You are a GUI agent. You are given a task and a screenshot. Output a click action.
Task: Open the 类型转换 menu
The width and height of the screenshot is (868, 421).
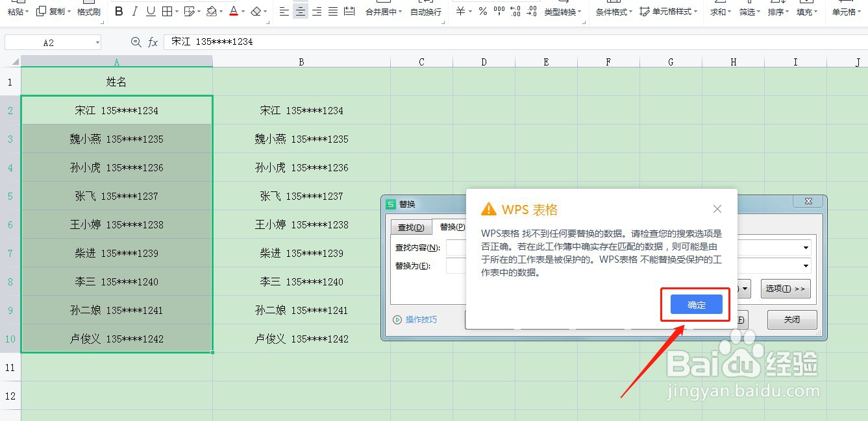tap(562, 11)
